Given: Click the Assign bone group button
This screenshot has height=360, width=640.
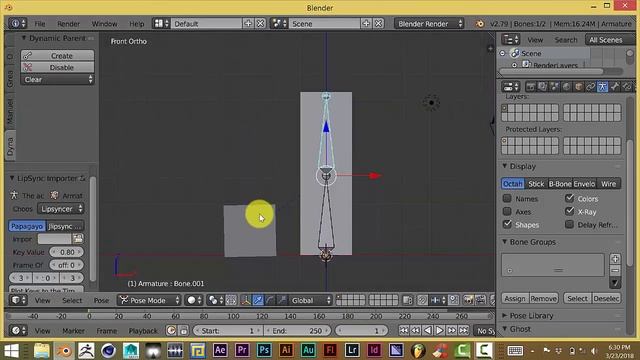Looking at the screenshot, I should click(x=515, y=298).
